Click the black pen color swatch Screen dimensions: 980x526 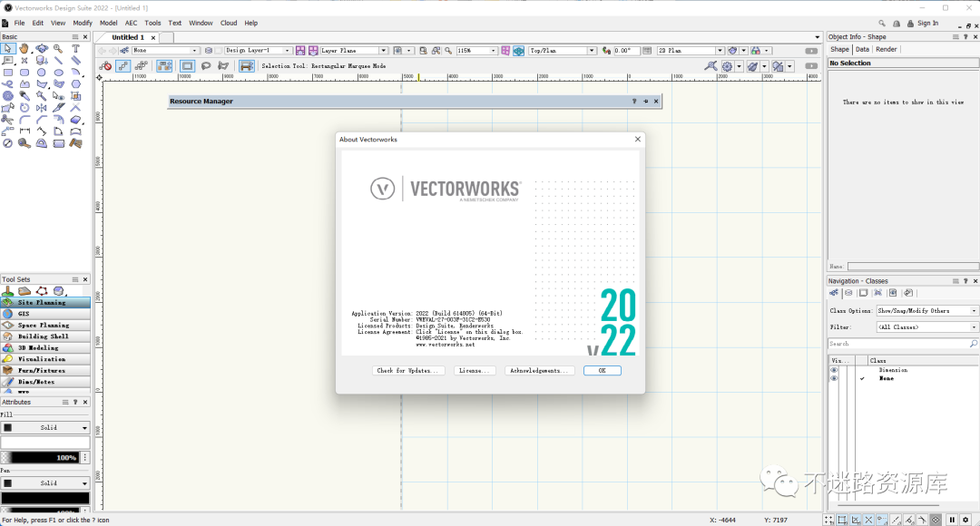coord(45,498)
